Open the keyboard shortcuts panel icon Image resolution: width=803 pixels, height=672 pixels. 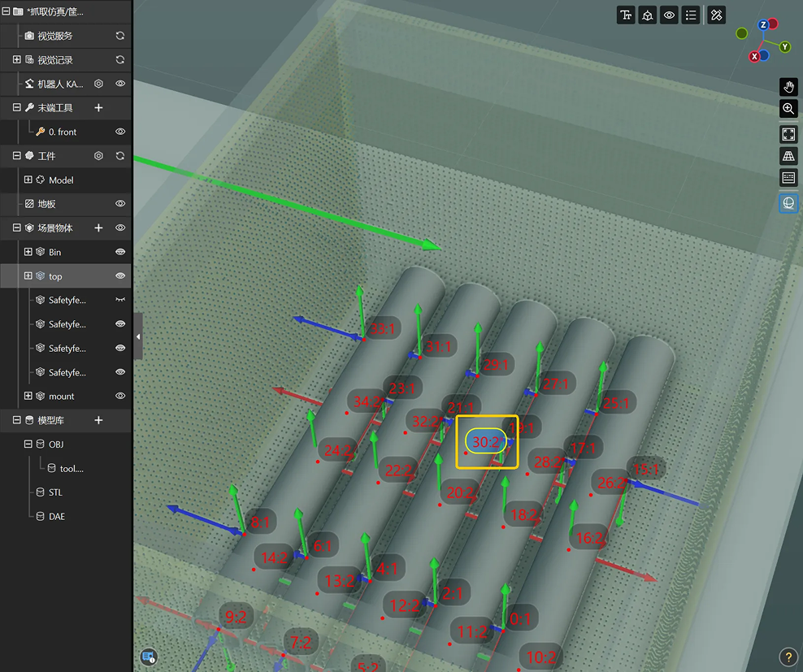788,178
